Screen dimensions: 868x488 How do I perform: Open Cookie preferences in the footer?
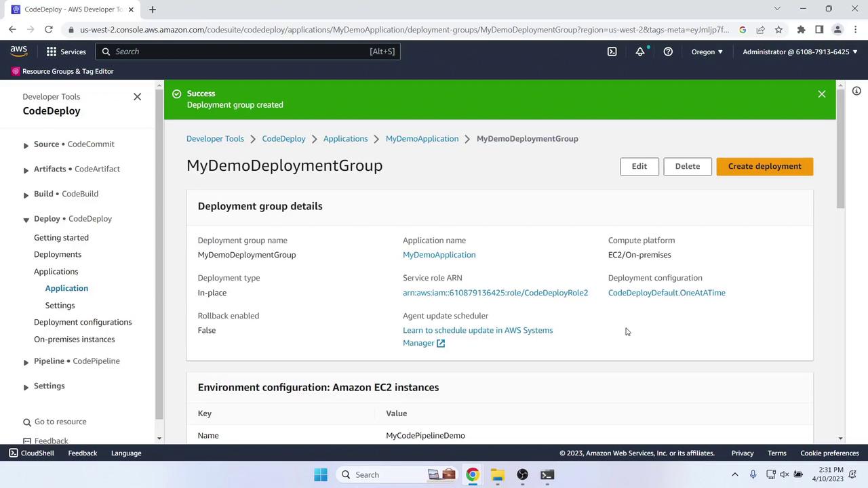tap(830, 453)
